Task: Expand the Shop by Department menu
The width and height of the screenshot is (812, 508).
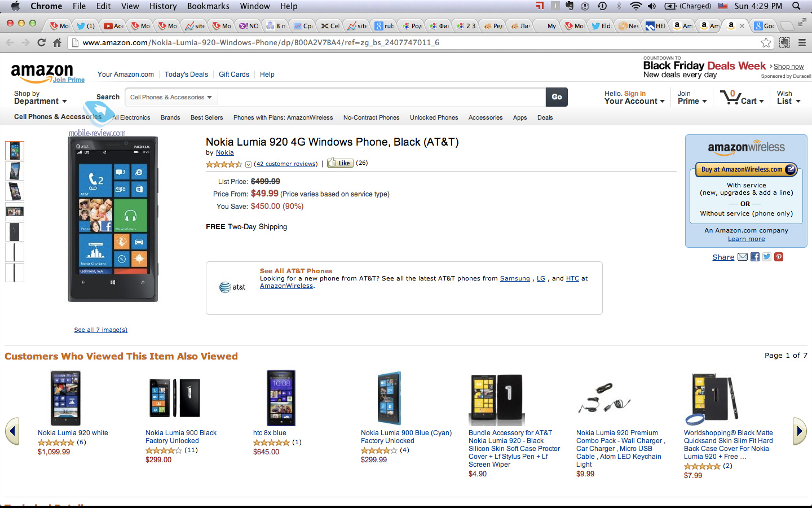Action: (41, 97)
